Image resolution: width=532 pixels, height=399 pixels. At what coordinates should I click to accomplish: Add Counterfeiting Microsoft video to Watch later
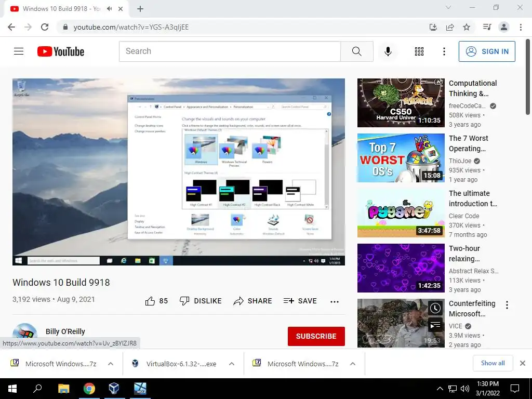[x=435, y=308]
